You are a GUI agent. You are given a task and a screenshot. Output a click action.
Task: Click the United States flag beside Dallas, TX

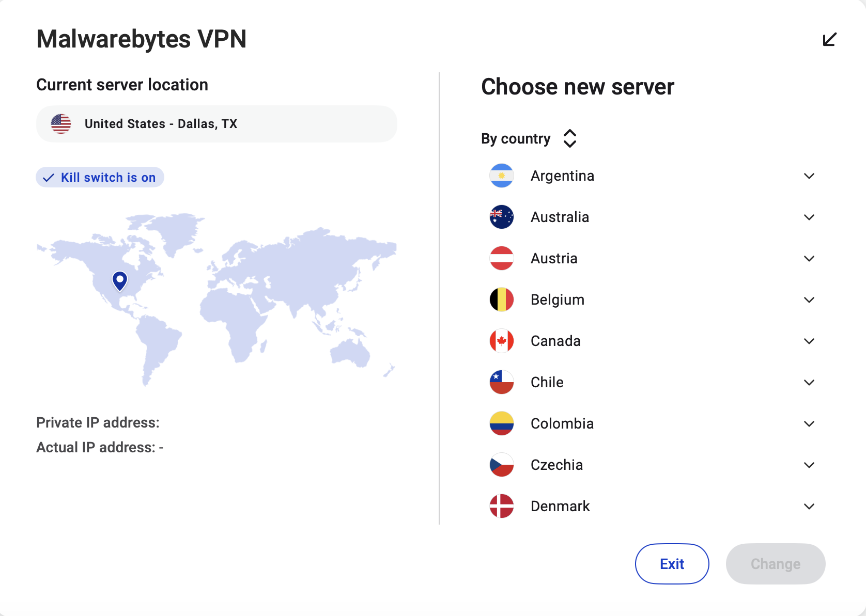(61, 123)
